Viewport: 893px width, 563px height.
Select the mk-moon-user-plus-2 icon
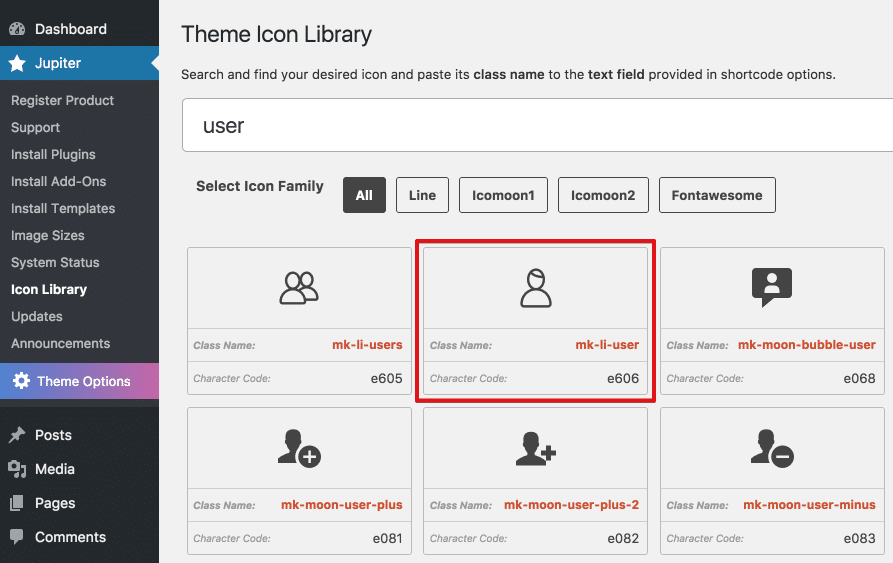[x=536, y=448]
